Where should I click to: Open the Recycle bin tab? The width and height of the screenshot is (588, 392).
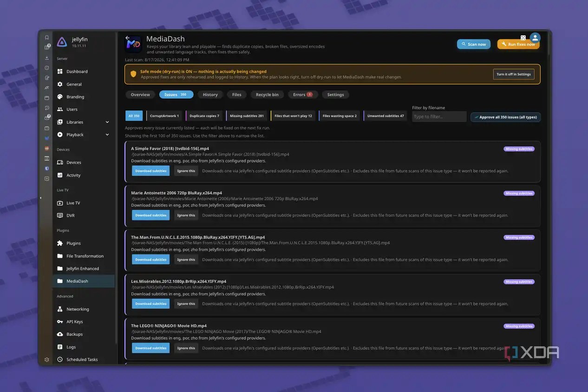point(267,95)
